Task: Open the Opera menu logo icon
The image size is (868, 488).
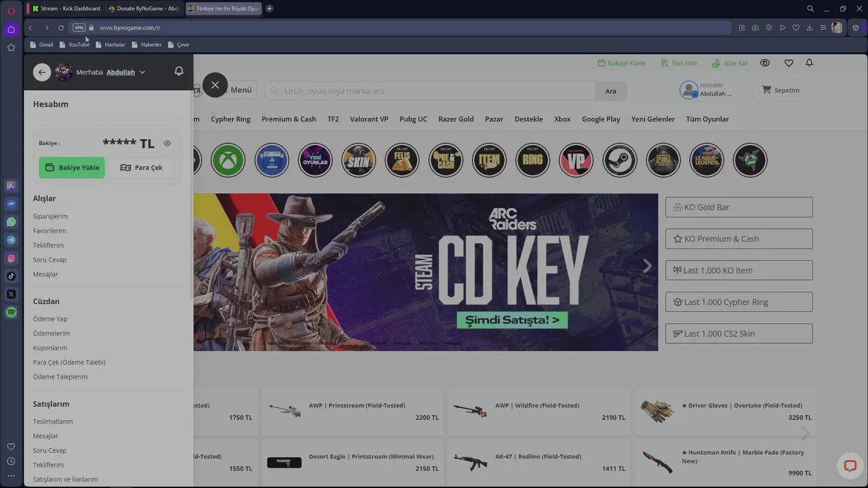Action: coord(11,10)
